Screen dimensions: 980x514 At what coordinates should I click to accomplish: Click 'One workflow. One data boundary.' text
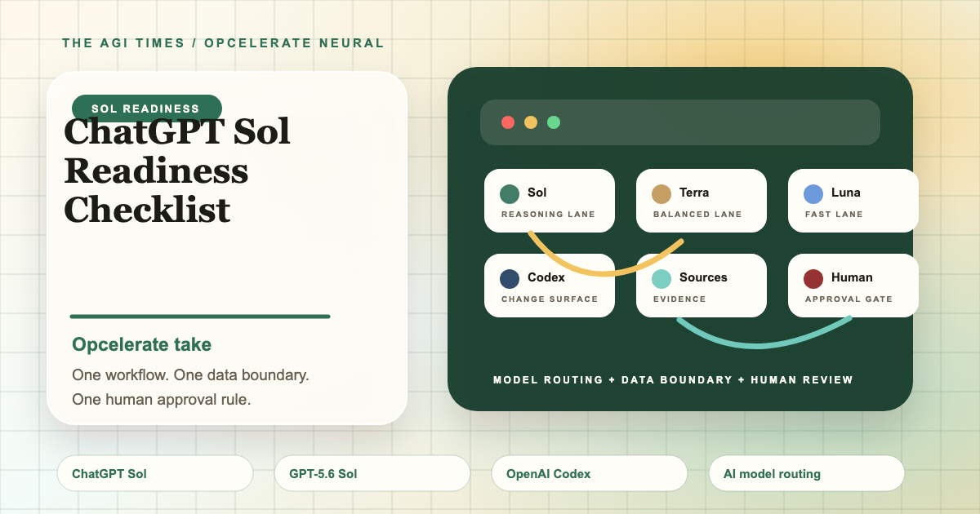click(x=190, y=375)
